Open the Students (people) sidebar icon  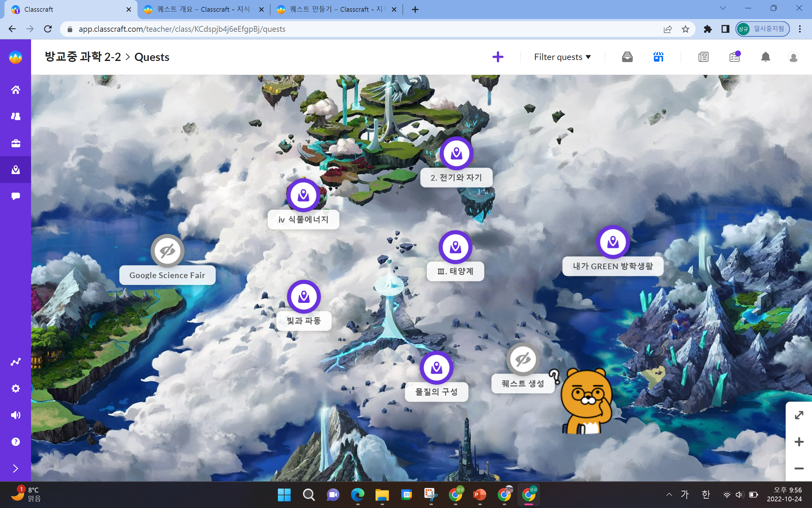16,116
